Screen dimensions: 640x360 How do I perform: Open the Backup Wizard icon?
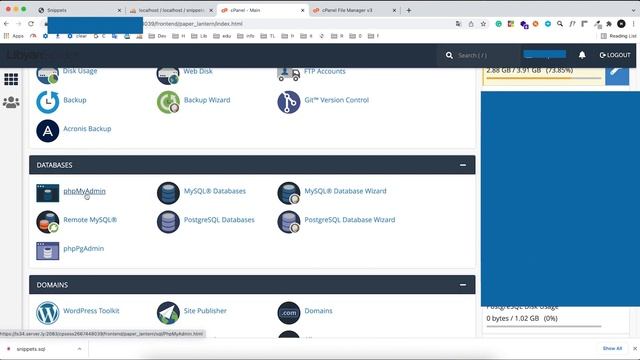pyautogui.click(x=168, y=102)
